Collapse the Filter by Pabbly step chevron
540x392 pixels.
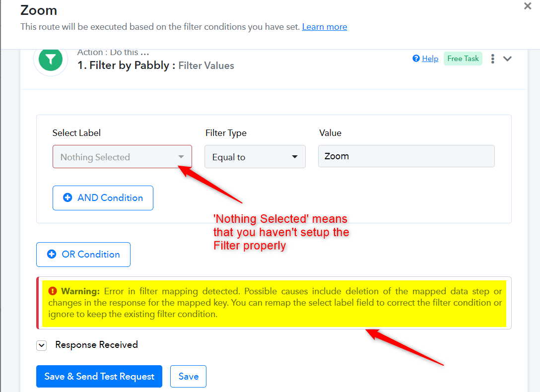[507, 59]
